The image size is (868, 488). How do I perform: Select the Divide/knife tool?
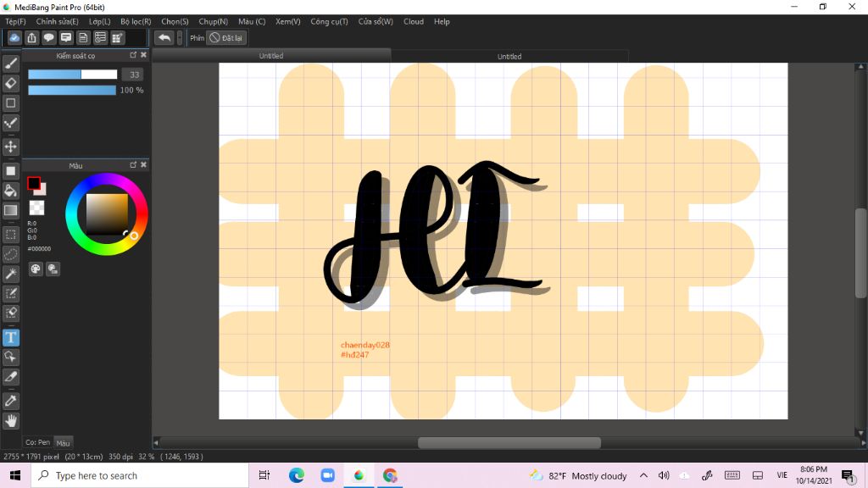pos(10,377)
